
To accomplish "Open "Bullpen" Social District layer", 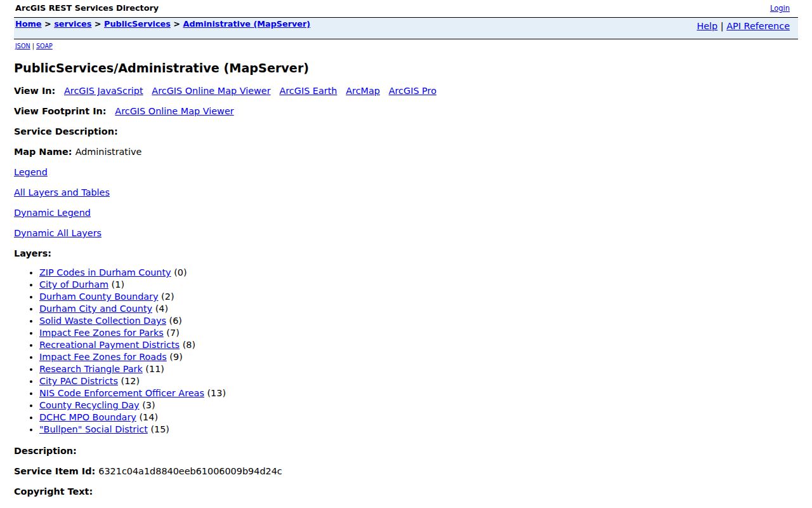I will [93, 429].
